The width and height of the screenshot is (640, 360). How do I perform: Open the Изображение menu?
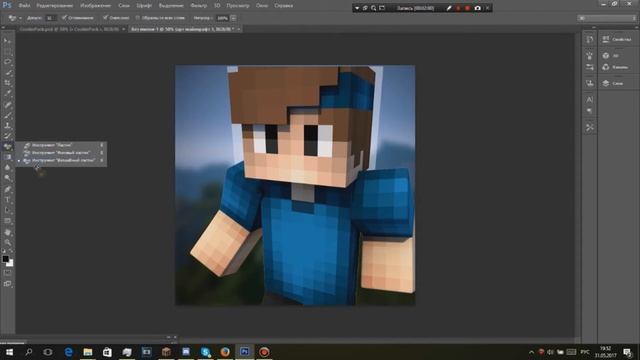point(96,6)
